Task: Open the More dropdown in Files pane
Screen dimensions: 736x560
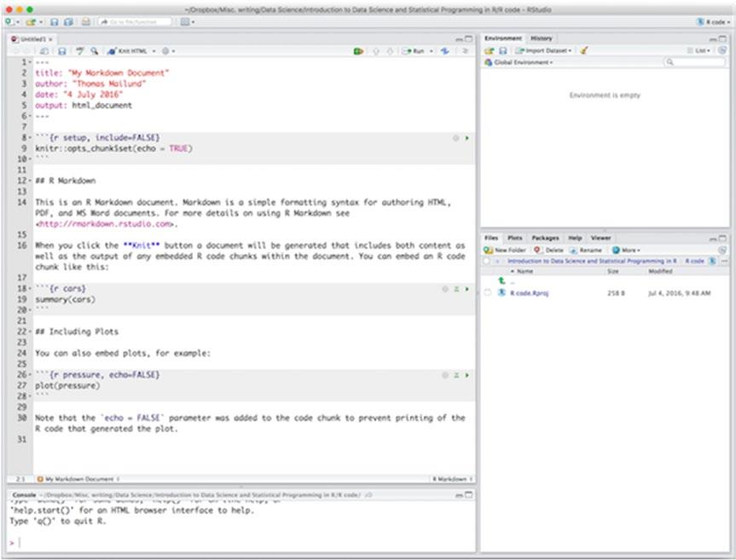Action: point(626,251)
